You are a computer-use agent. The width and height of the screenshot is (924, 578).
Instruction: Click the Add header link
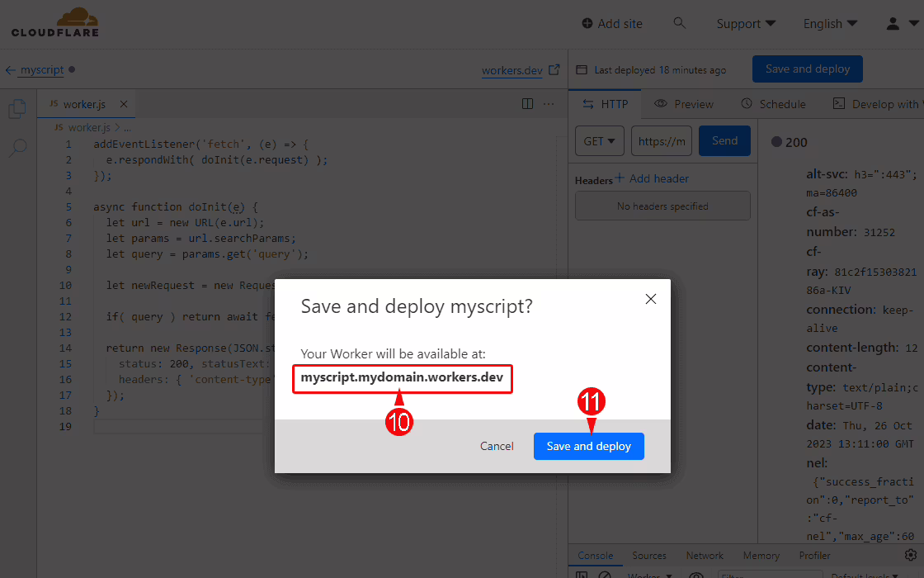pos(652,178)
